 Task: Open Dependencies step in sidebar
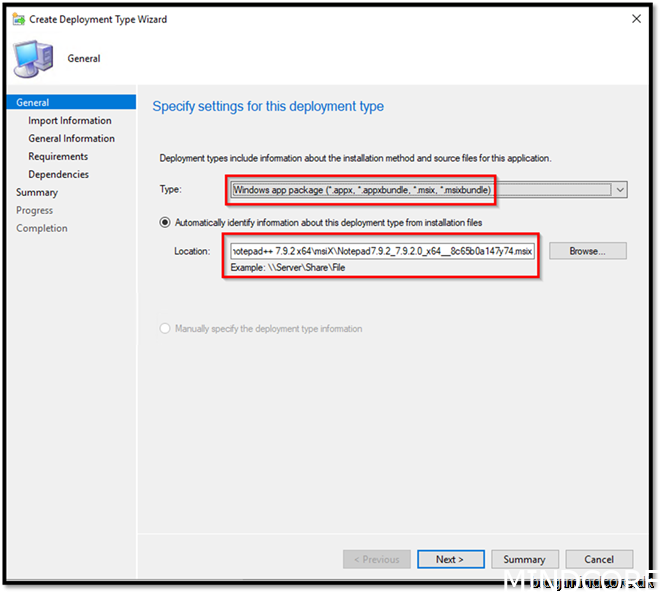58,175
